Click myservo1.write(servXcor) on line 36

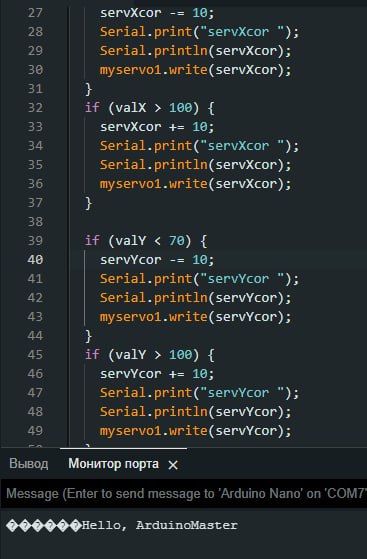click(195, 184)
